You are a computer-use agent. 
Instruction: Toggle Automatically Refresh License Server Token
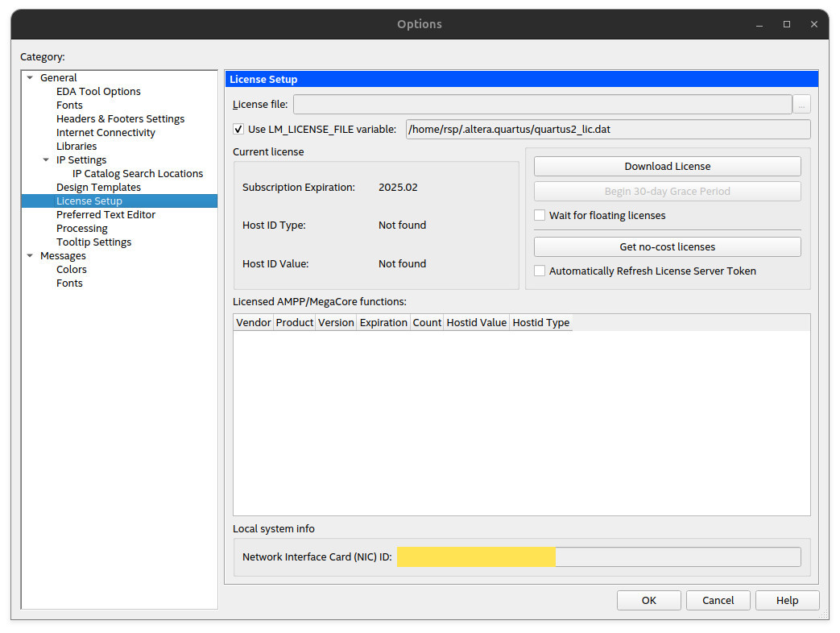[540, 271]
